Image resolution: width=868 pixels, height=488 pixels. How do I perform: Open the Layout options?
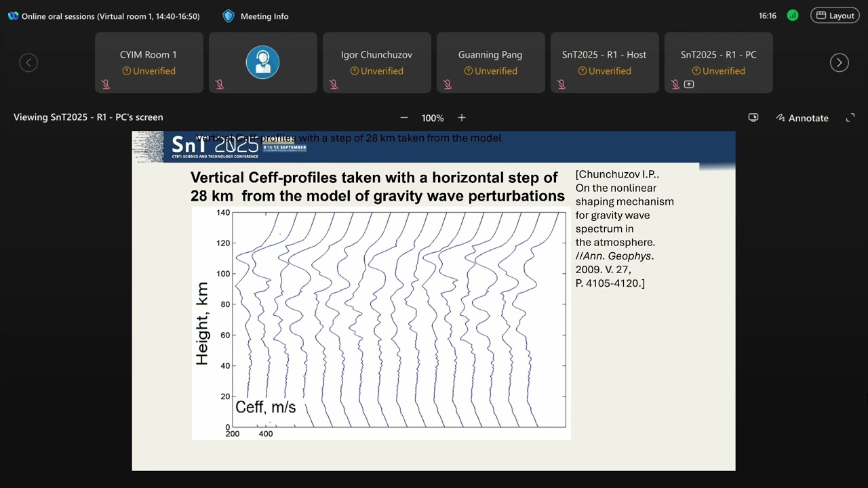coord(835,16)
